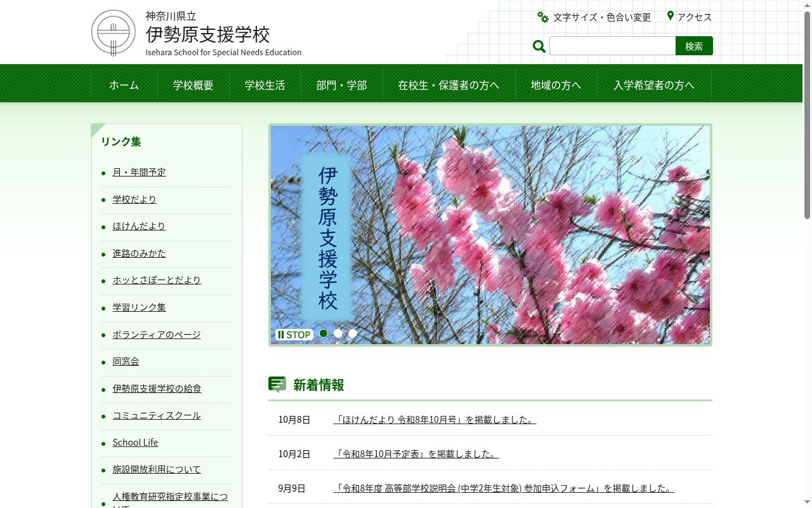Select the third slideshow indicator dot
The width and height of the screenshot is (812, 508).
click(x=353, y=333)
